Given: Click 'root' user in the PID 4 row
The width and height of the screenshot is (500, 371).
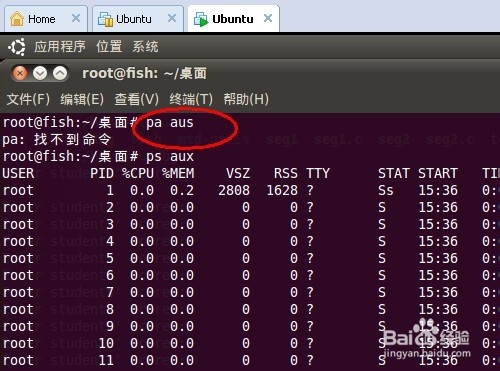Looking at the screenshot, I should (x=18, y=241).
